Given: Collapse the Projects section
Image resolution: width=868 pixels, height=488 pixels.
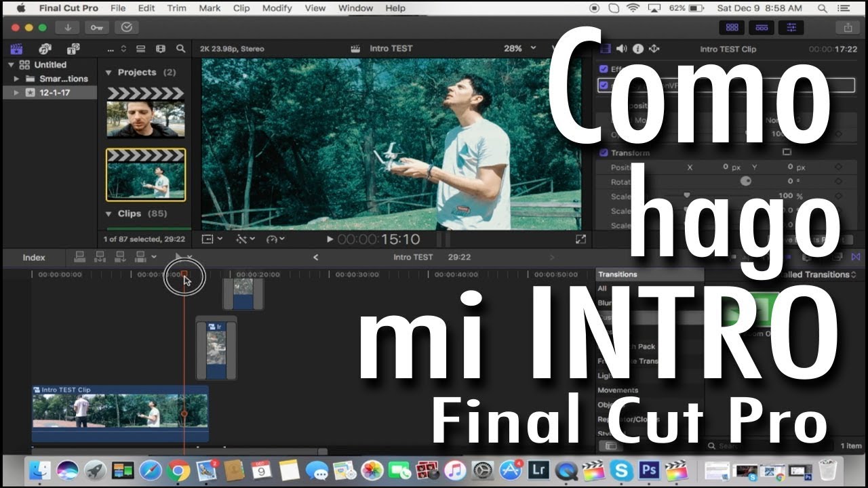Looking at the screenshot, I should click(108, 73).
